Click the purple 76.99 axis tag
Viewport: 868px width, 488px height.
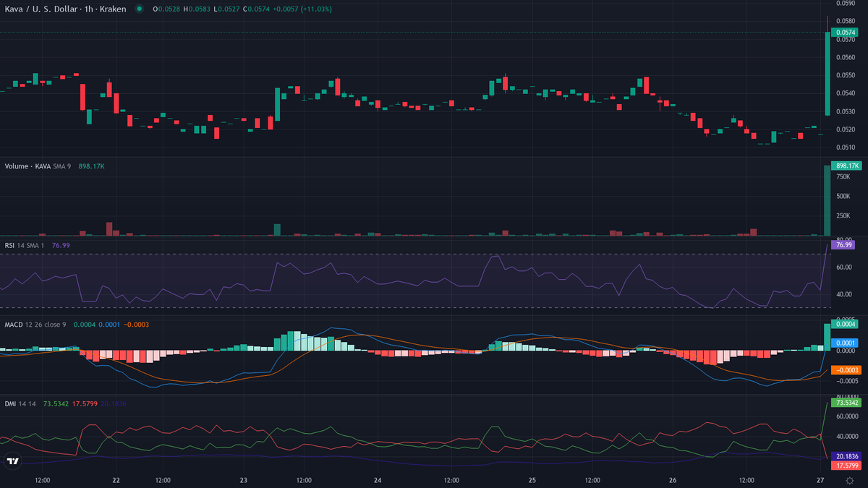click(x=844, y=245)
